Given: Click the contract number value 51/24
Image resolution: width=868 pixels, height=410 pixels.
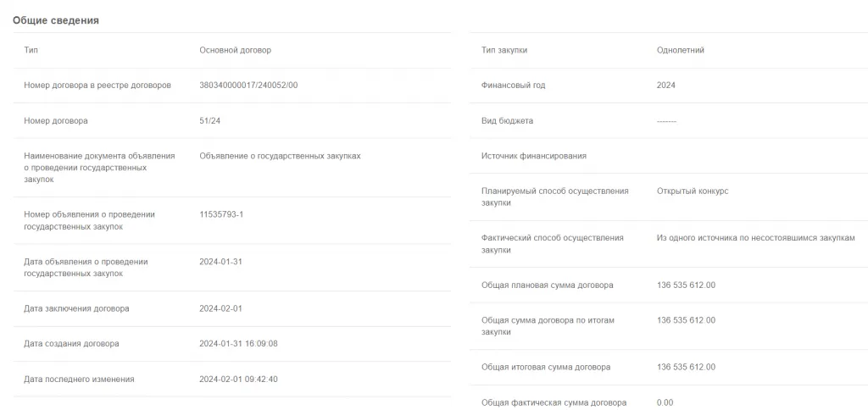Looking at the screenshot, I should point(209,121).
